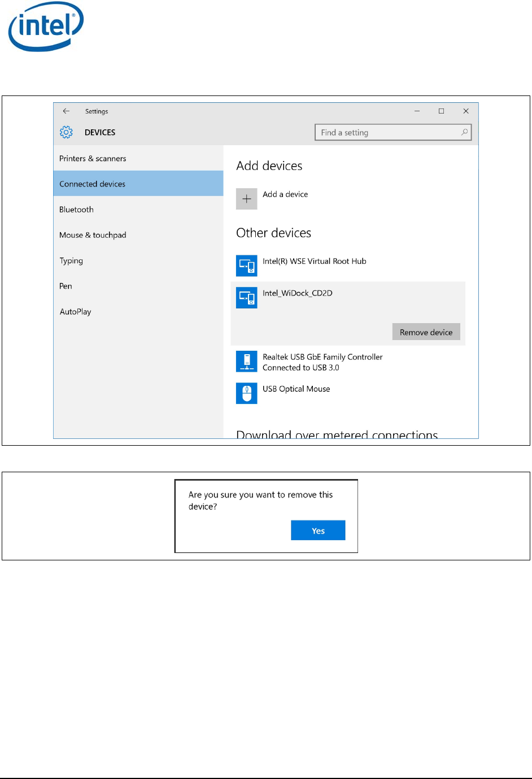Go to Bluetooth settings
Image resolution: width=532 pixels, height=779 pixels.
click(138, 209)
